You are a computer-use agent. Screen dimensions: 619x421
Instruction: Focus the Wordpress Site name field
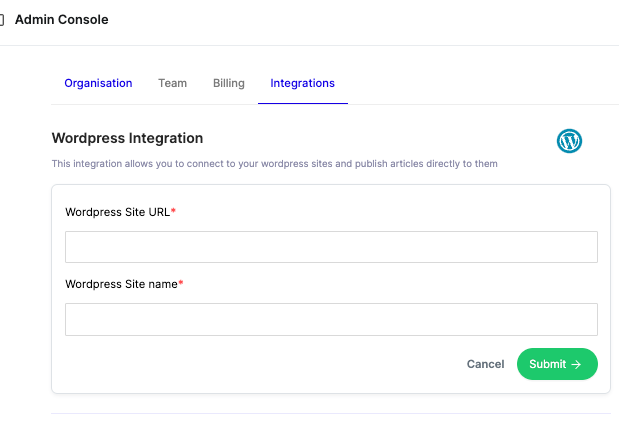pos(331,319)
